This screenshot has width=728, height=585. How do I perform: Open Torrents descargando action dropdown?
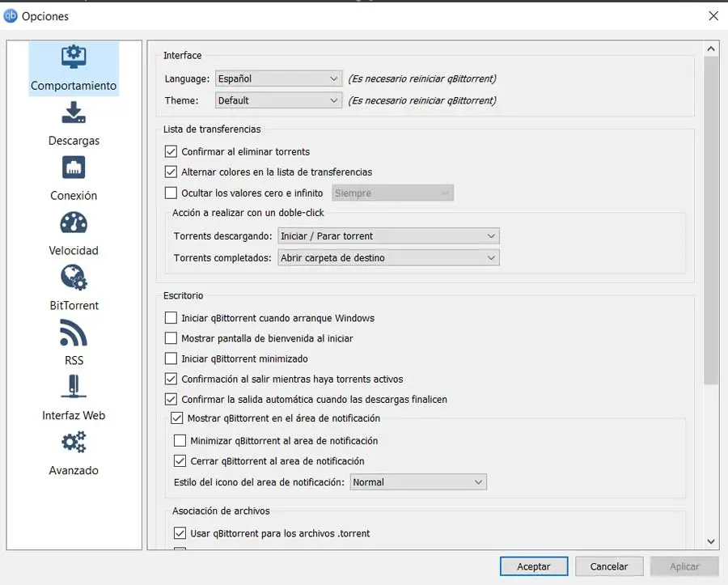pos(388,235)
